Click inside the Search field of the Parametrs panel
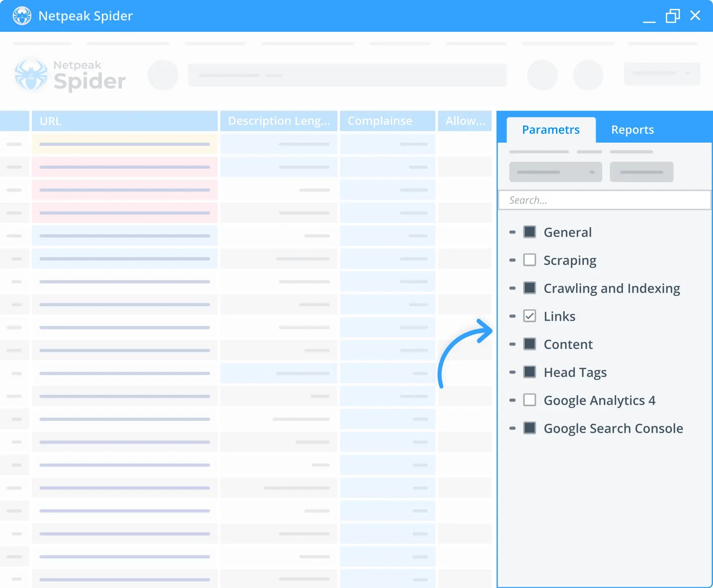This screenshot has height=588, width=713. [x=604, y=200]
